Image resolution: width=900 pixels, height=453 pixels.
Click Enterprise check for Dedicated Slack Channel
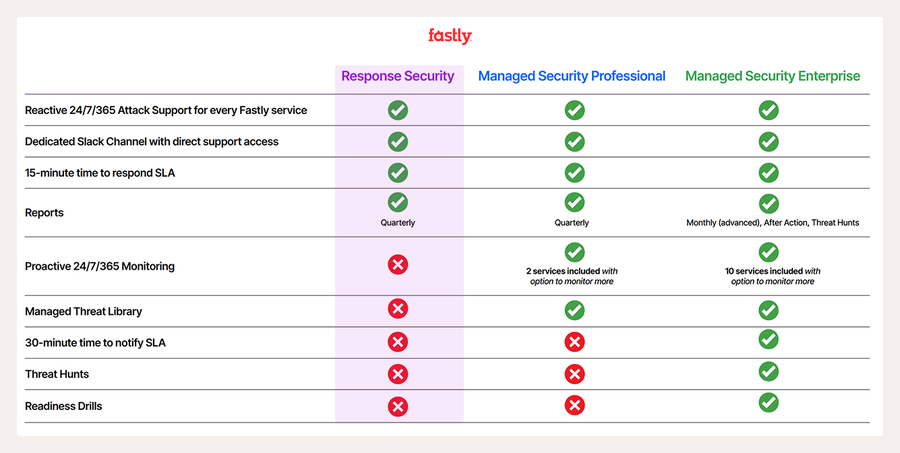[x=768, y=141]
